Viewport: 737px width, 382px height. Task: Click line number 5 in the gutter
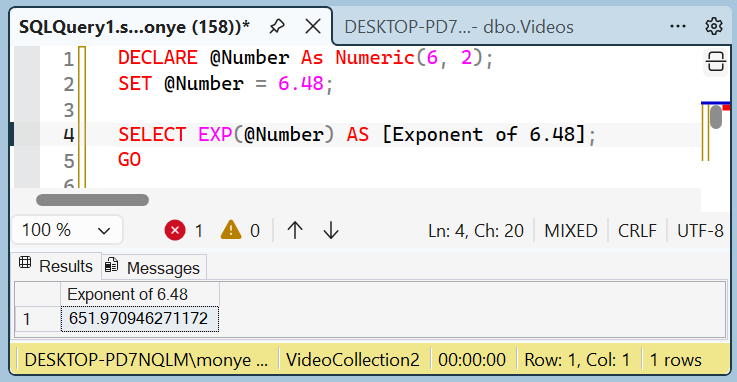[x=69, y=161]
